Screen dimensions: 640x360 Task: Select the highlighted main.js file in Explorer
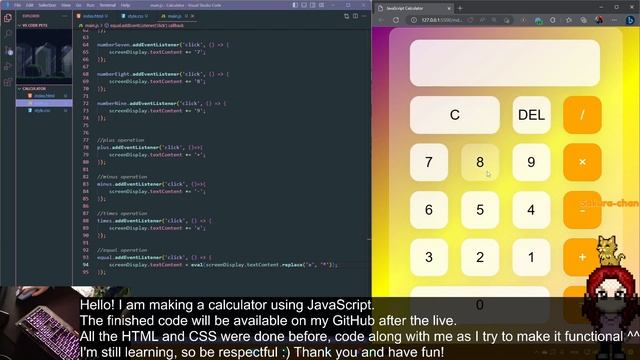[x=44, y=103]
